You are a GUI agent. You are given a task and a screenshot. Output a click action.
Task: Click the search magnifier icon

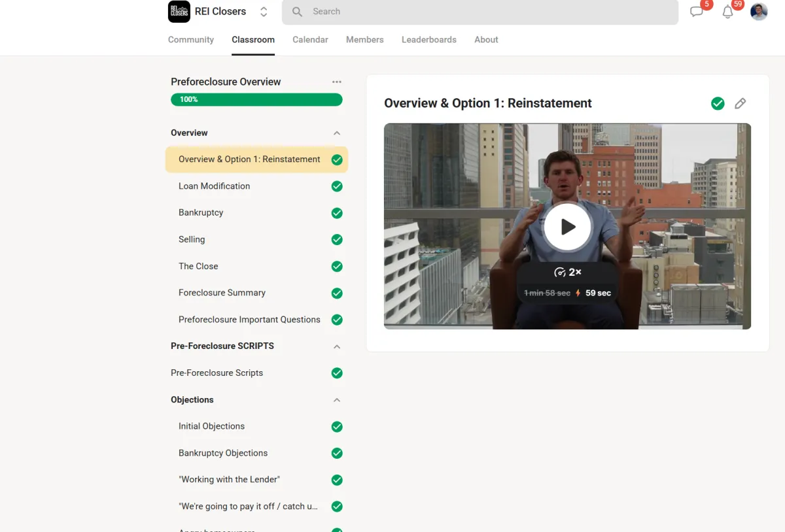(x=297, y=12)
